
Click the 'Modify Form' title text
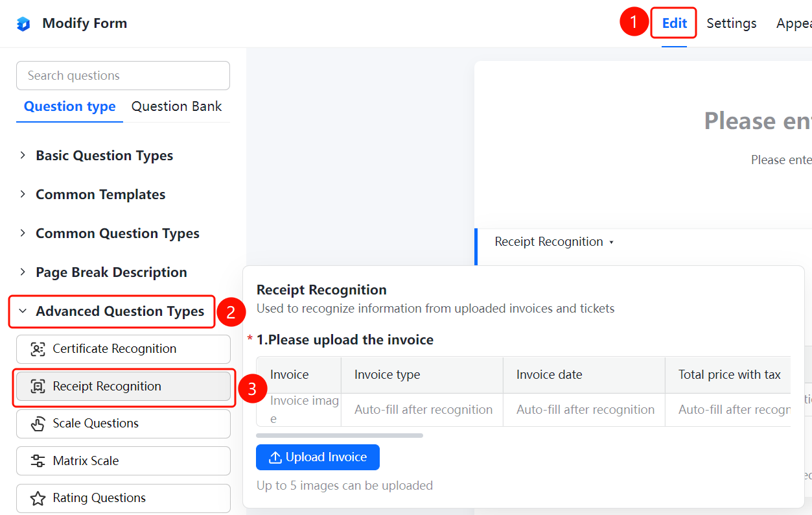85,23
